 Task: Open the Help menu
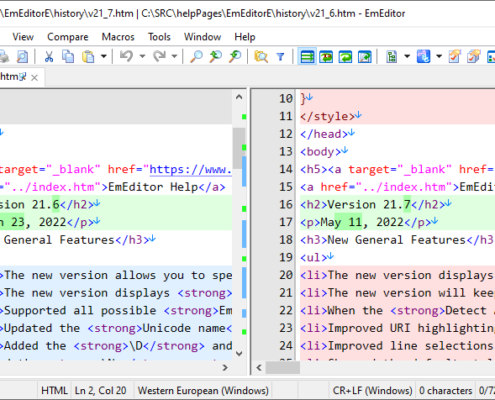(x=245, y=37)
